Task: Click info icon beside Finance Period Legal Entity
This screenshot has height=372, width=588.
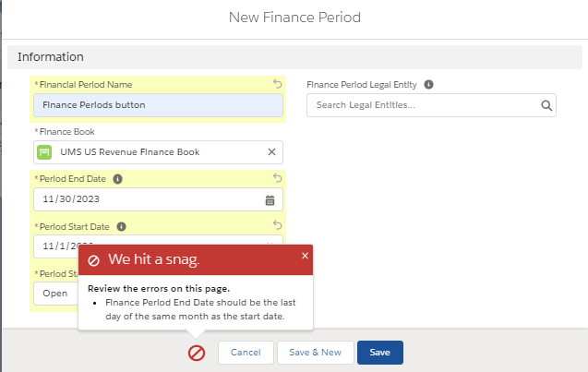Action: pos(429,84)
